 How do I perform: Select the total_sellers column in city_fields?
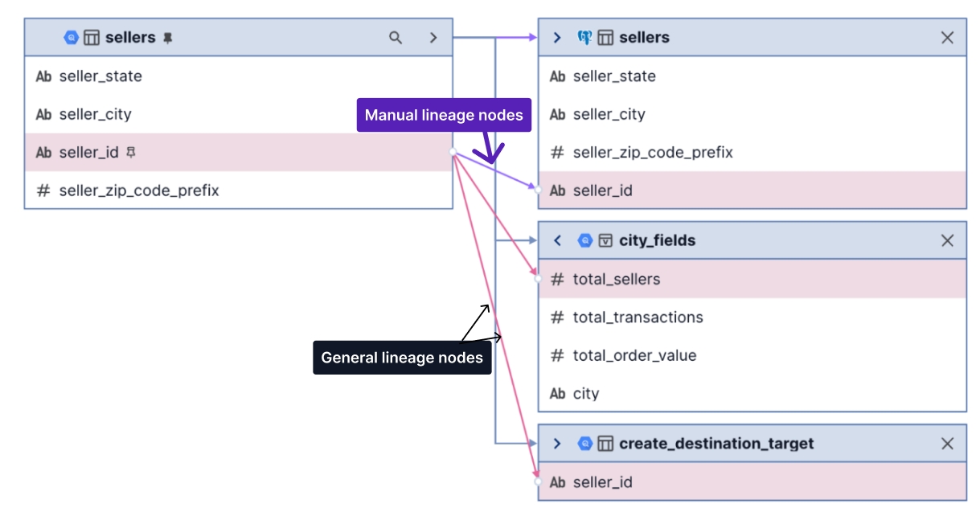[x=616, y=279]
